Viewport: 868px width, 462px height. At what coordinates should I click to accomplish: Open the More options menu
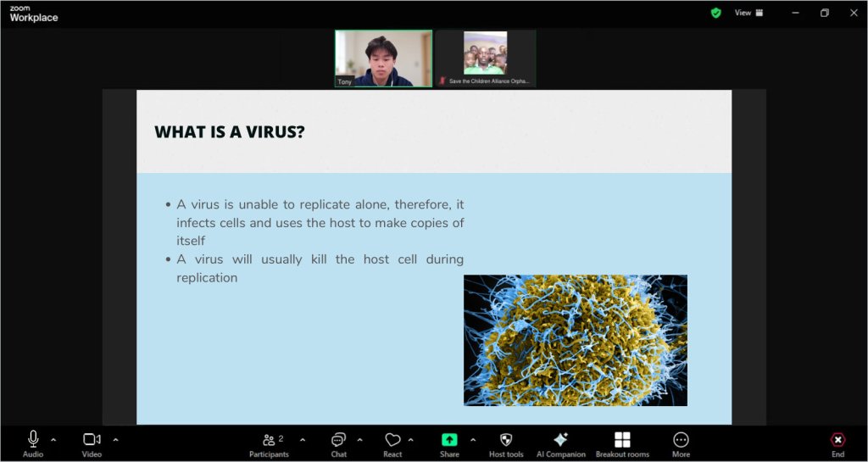click(x=681, y=444)
